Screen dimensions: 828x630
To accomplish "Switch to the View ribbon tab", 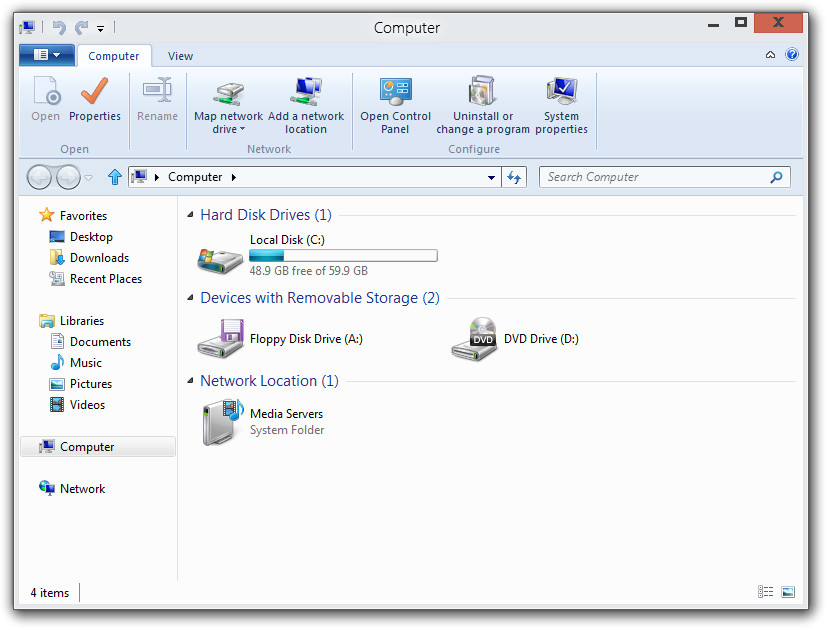I will coord(180,56).
